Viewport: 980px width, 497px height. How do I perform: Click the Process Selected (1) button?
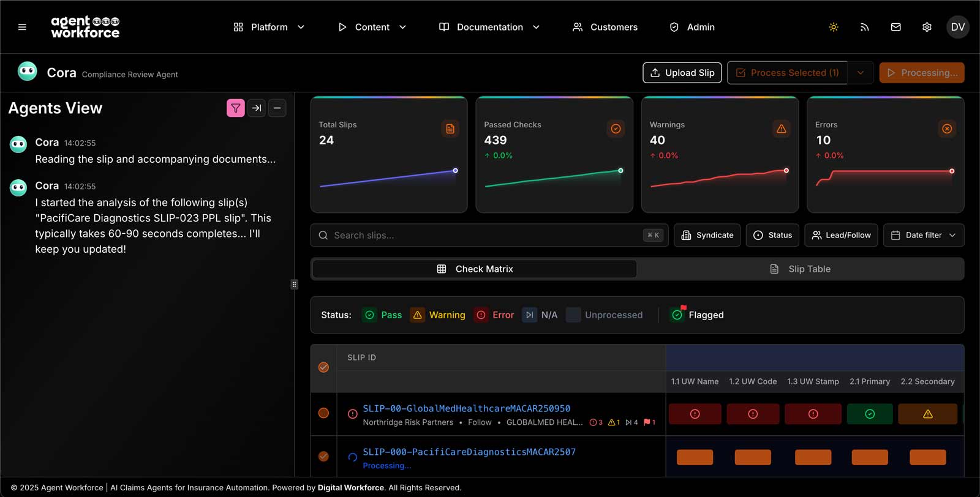(788, 73)
